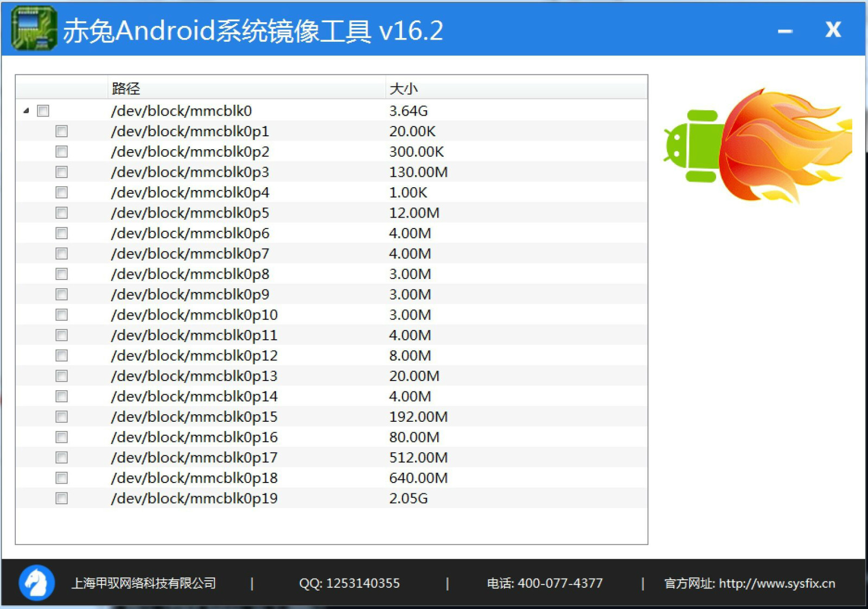This screenshot has width=868, height=609.
Task: Mark the mmcblk0p18 checkbox
Action: click(x=61, y=478)
